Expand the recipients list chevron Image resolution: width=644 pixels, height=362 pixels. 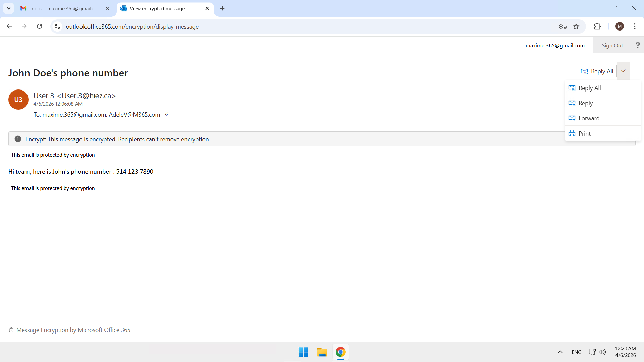tap(166, 114)
